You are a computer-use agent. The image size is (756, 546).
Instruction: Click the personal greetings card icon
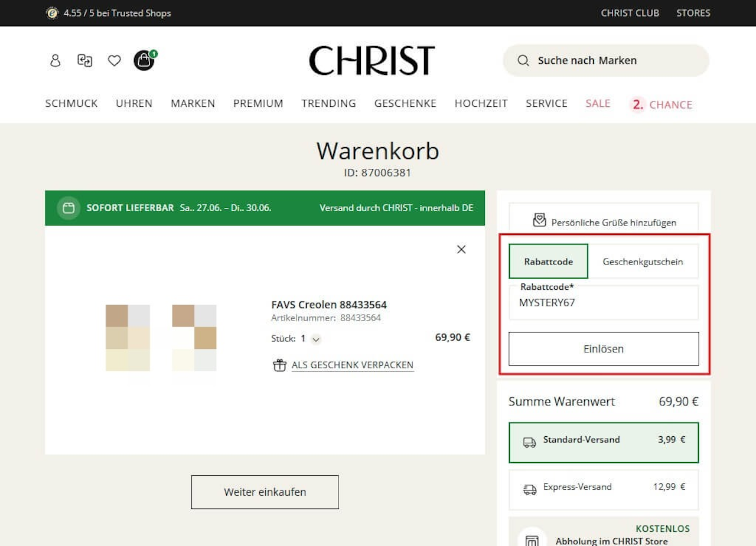[539, 221]
